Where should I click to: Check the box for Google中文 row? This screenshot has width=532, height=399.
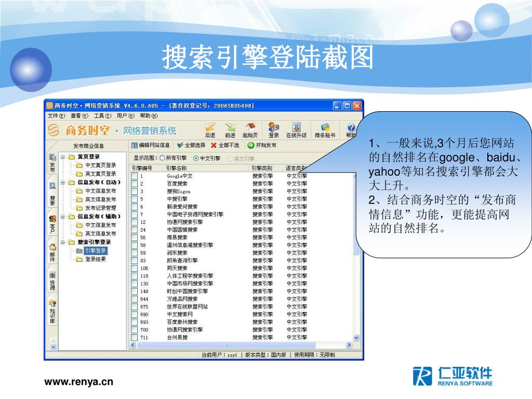(135, 176)
